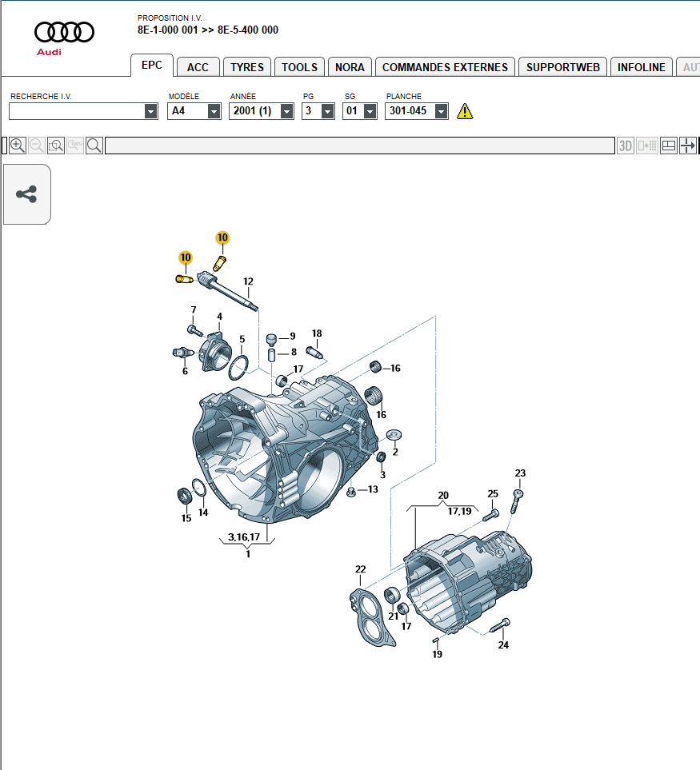Switch to the TOOLS tab
Screen dimensions: 700x770
point(299,67)
